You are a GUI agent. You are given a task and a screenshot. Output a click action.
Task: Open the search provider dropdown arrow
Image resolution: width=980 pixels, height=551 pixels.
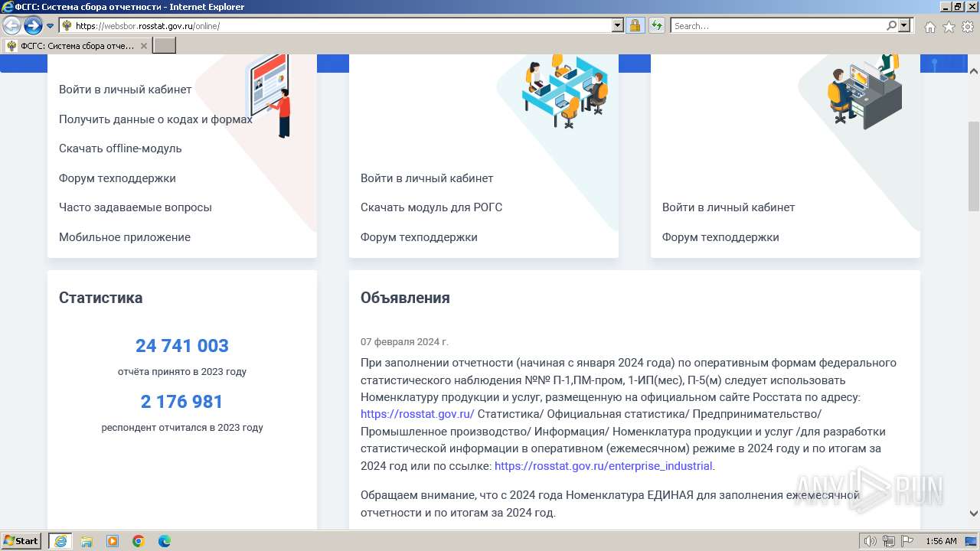point(904,26)
